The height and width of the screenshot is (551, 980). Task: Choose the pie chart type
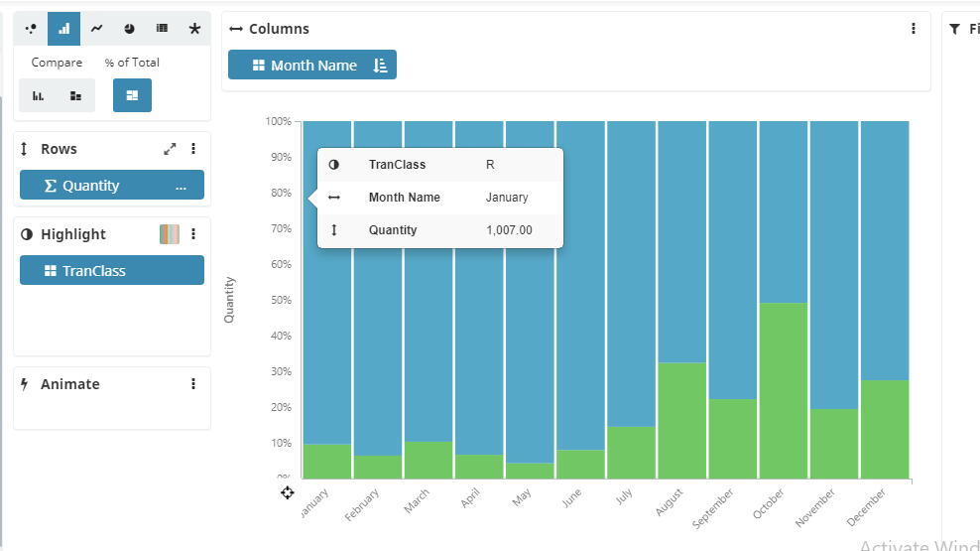(129, 29)
